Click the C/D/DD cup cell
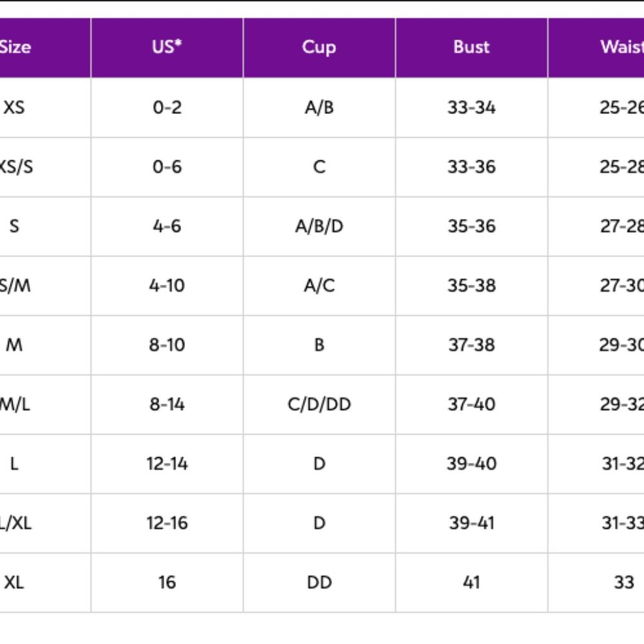 coord(319,404)
